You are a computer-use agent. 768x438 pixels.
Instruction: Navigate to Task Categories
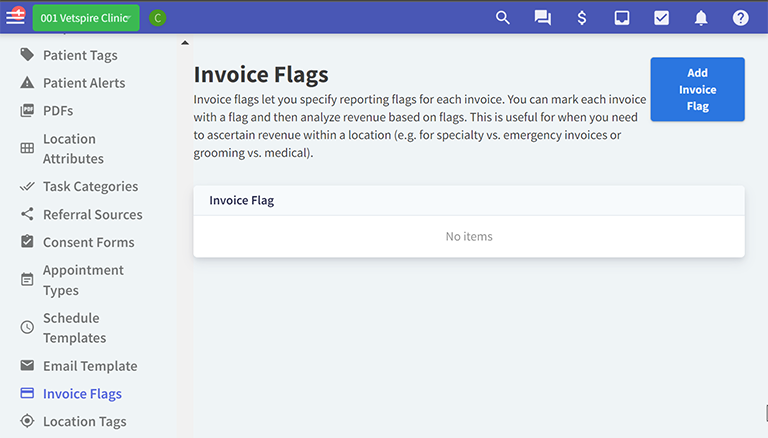(90, 187)
